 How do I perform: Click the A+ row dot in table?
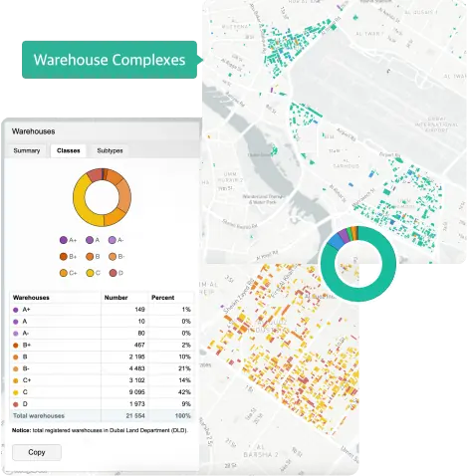(15, 310)
